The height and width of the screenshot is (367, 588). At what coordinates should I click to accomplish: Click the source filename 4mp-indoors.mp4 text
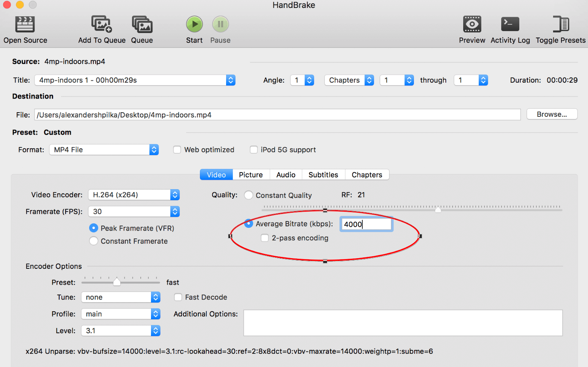[x=75, y=61]
